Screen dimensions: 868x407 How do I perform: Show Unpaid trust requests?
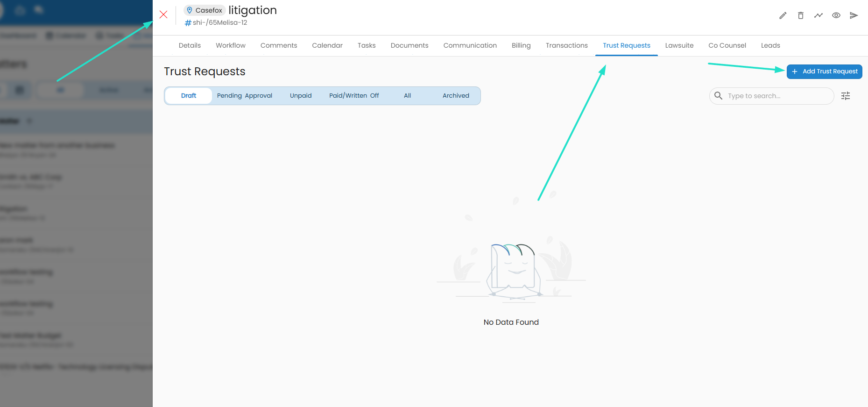click(x=301, y=96)
